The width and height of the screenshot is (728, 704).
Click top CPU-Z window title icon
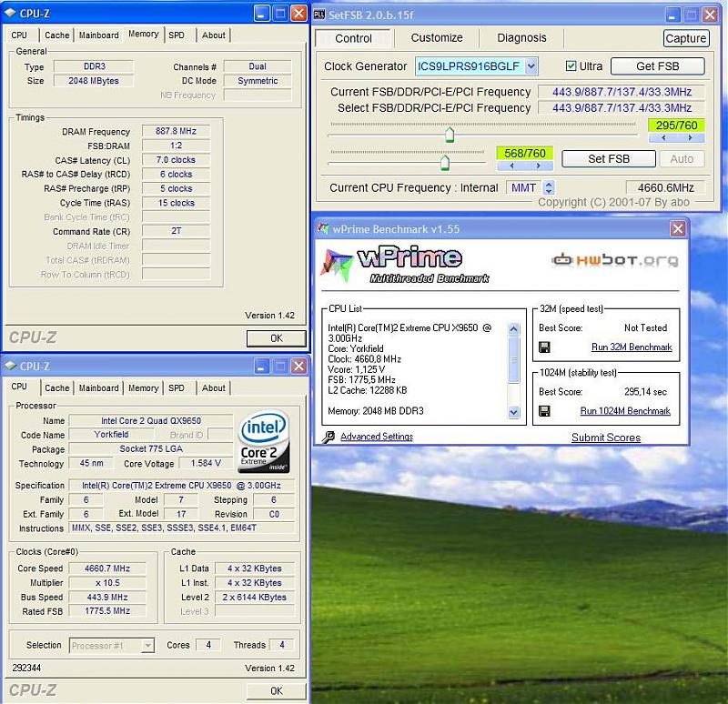coord(10,13)
